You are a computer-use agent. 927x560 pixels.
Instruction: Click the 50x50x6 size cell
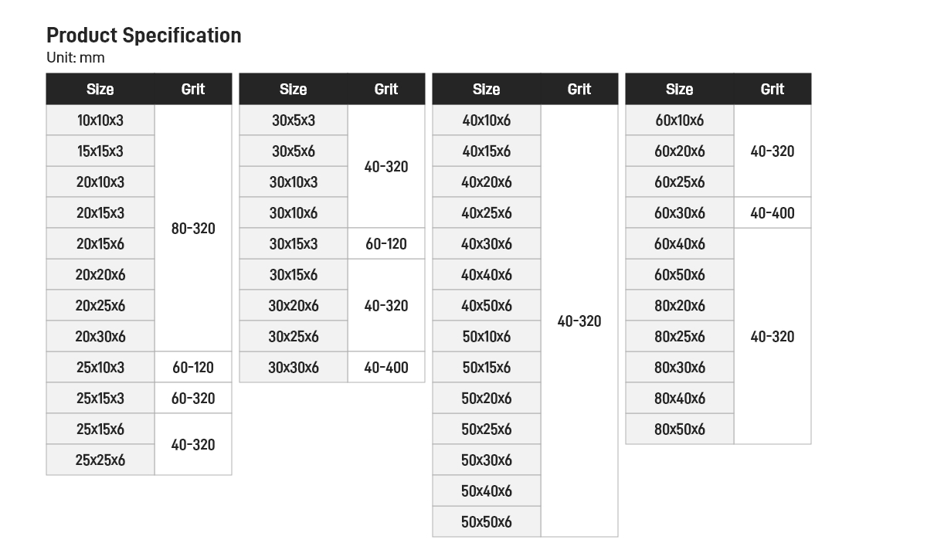pyautogui.click(x=487, y=522)
